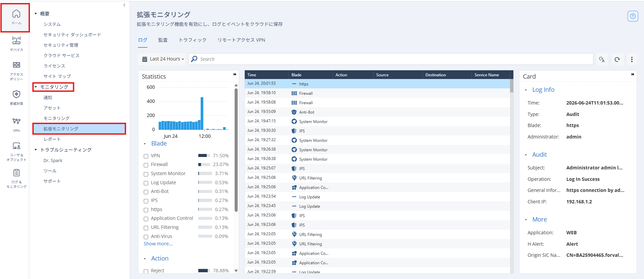Click the help question mark icon

pyautogui.click(x=633, y=16)
